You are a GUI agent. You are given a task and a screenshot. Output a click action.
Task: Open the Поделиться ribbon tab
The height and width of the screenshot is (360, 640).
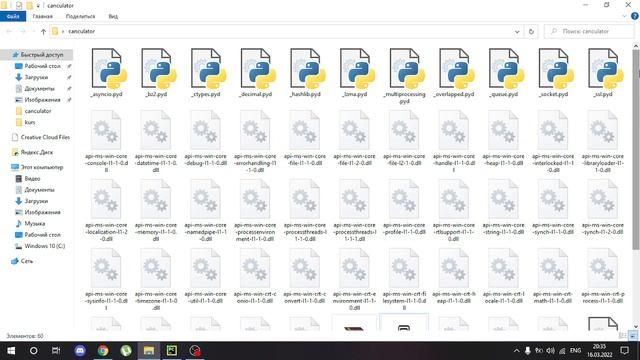pyautogui.click(x=80, y=16)
